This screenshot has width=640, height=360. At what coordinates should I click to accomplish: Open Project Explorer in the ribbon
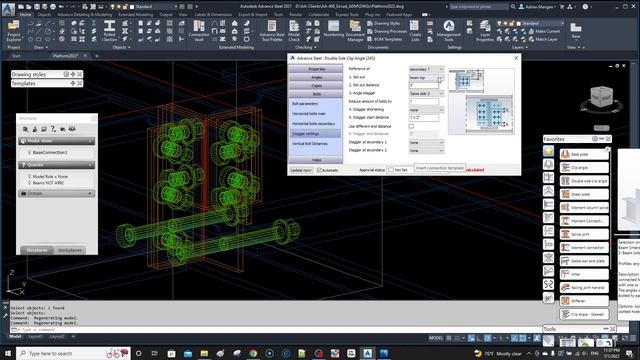13,31
